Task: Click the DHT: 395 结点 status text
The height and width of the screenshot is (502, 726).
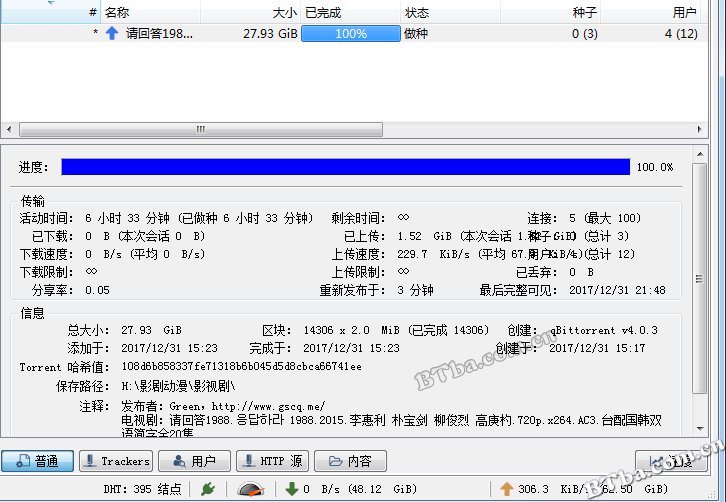Action: tap(142, 489)
